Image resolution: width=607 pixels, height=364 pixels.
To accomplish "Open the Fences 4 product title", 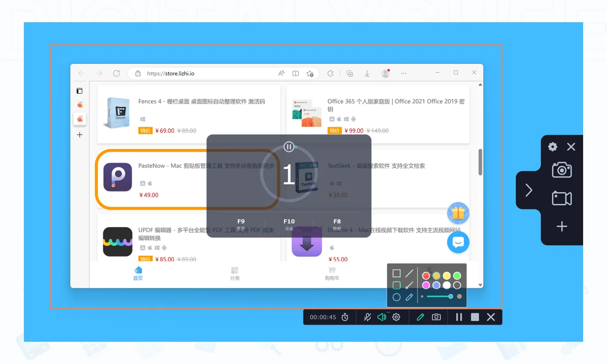I will pyautogui.click(x=202, y=102).
